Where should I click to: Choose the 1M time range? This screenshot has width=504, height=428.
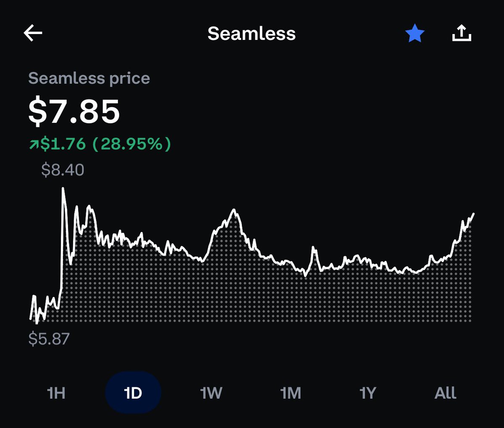291,393
